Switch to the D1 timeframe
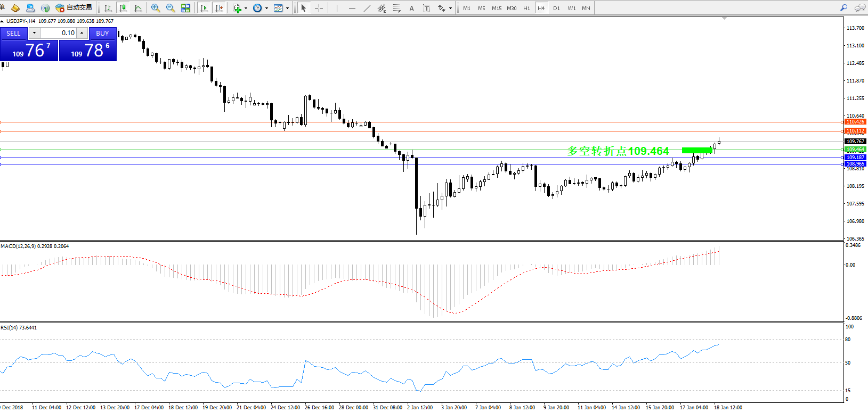The height and width of the screenshot is (413, 868). pyautogui.click(x=556, y=8)
